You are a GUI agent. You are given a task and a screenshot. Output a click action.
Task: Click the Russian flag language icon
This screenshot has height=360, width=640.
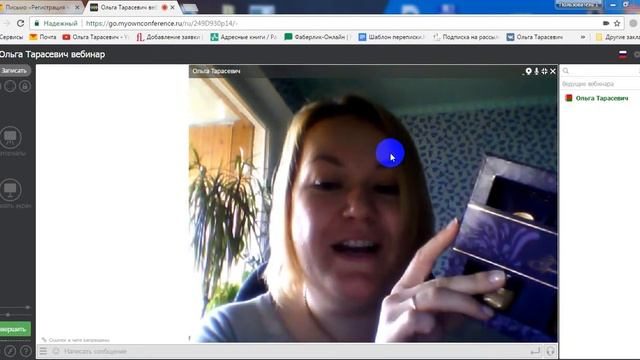coord(622,54)
